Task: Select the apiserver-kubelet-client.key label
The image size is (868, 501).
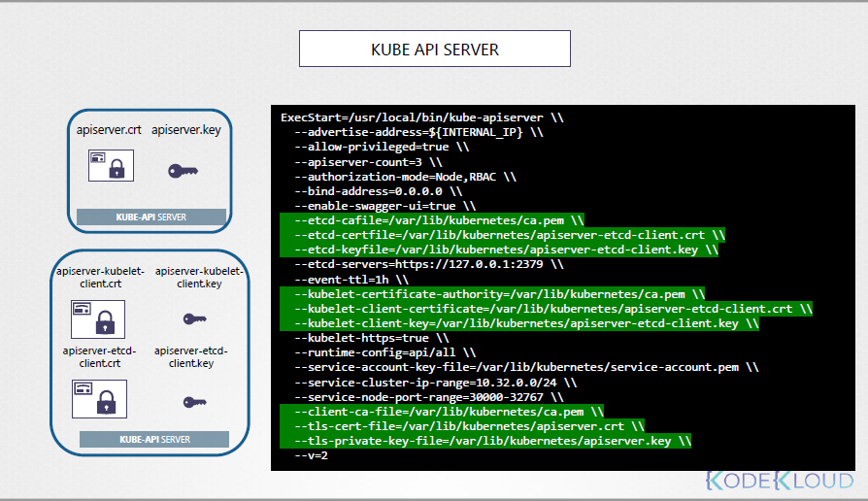Action: point(199,278)
